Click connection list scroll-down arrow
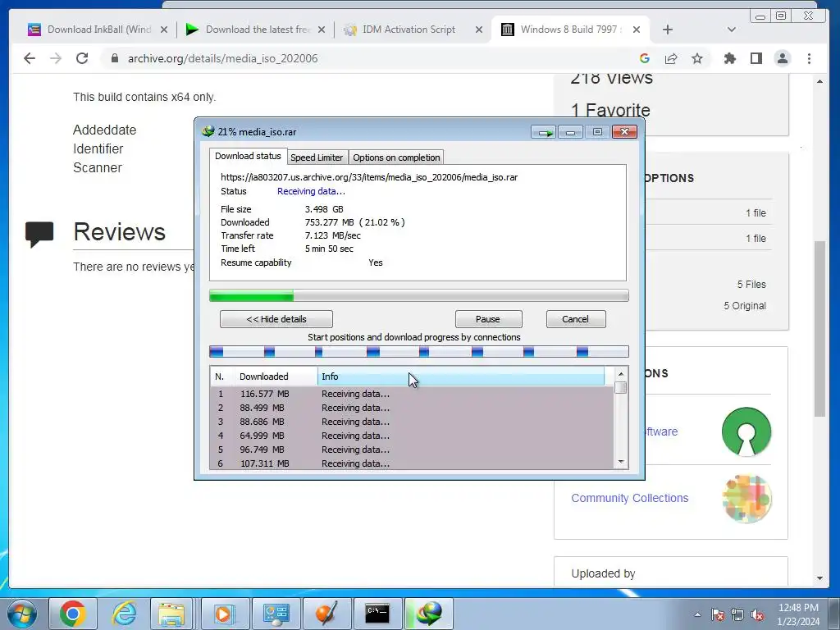 click(x=621, y=462)
